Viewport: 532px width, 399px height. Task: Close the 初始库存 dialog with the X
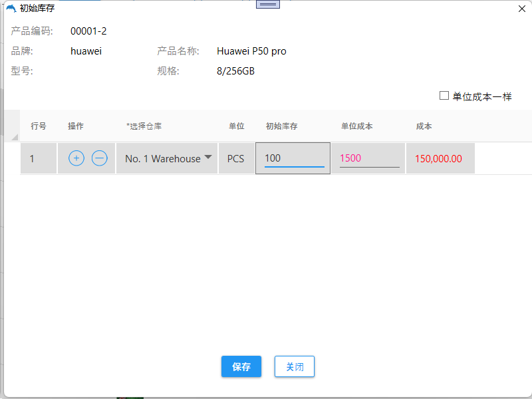click(521, 9)
